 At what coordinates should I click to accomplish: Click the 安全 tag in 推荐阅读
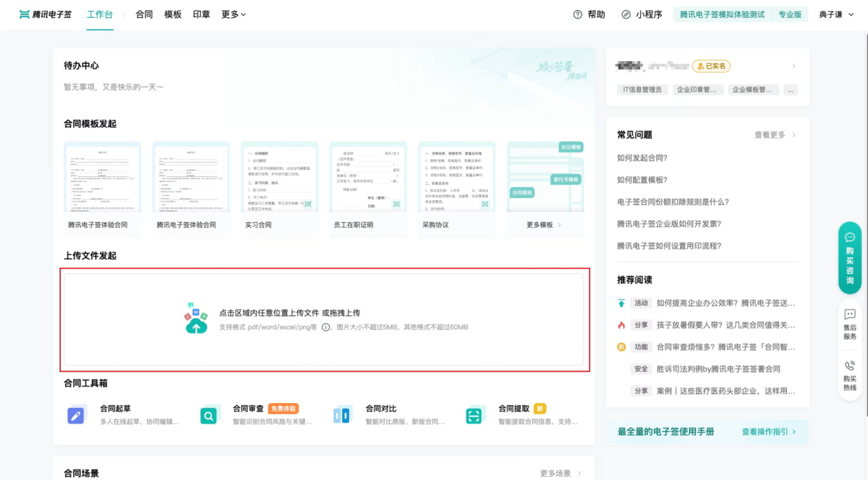(x=641, y=369)
